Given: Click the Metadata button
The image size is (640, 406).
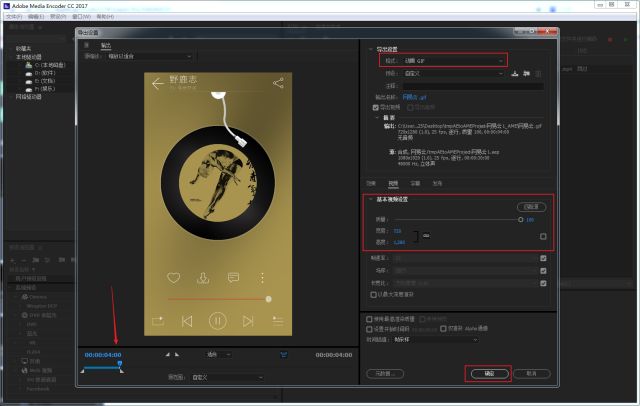Looking at the screenshot, I should 385,373.
